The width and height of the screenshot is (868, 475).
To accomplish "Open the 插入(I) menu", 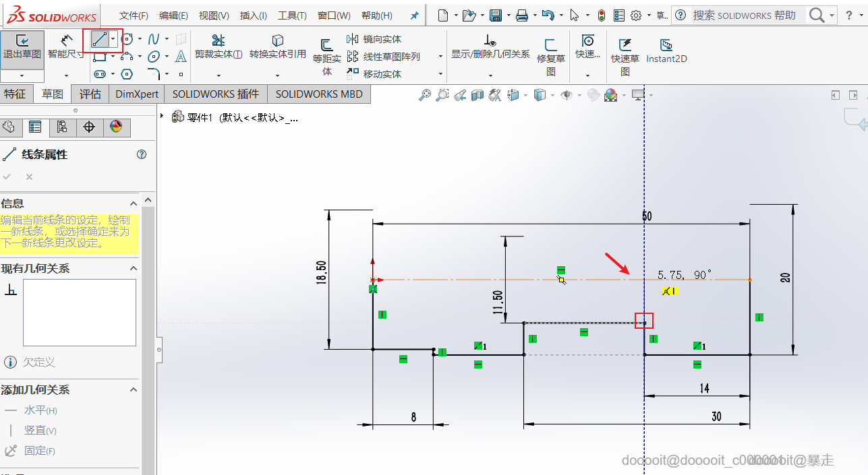I will 253,15.
